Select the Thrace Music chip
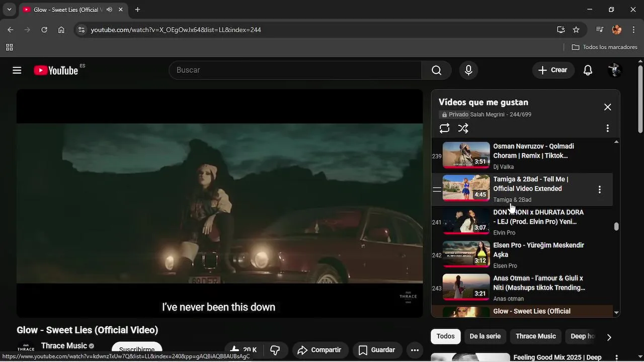The image size is (644, 362). tap(536, 336)
